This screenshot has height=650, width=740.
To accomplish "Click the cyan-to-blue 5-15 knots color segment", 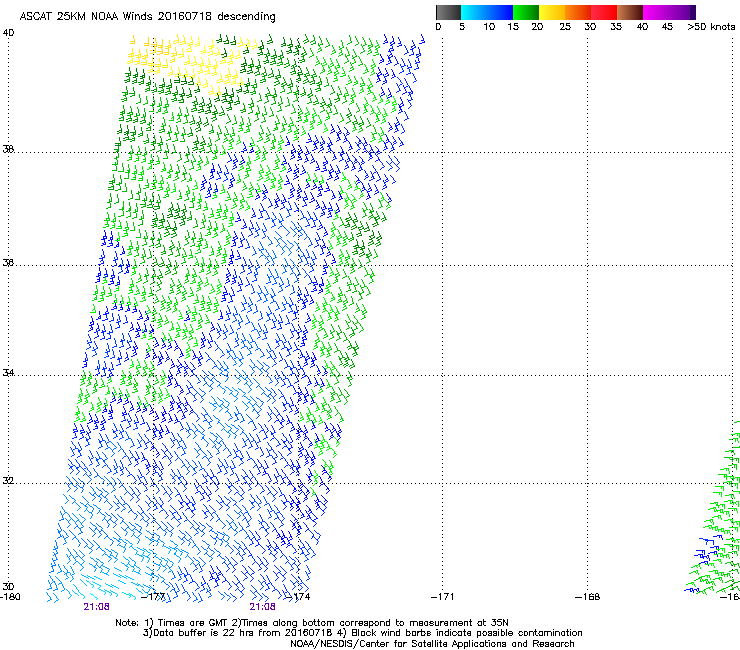I will (487, 12).
